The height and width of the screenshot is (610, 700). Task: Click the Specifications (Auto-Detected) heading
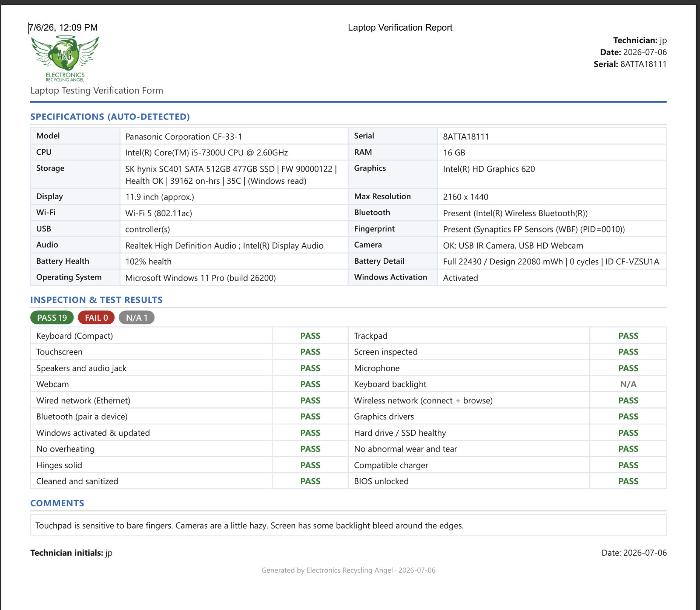(x=110, y=117)
